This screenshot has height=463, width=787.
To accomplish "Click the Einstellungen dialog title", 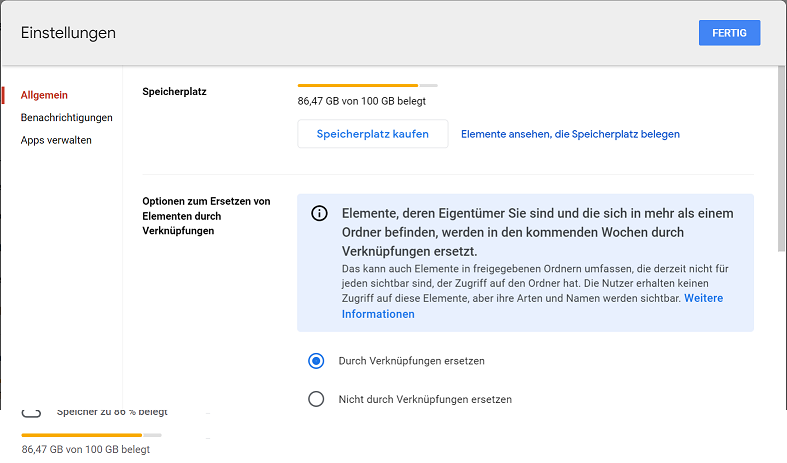I will pyautogui.click(x=68, y=33).
